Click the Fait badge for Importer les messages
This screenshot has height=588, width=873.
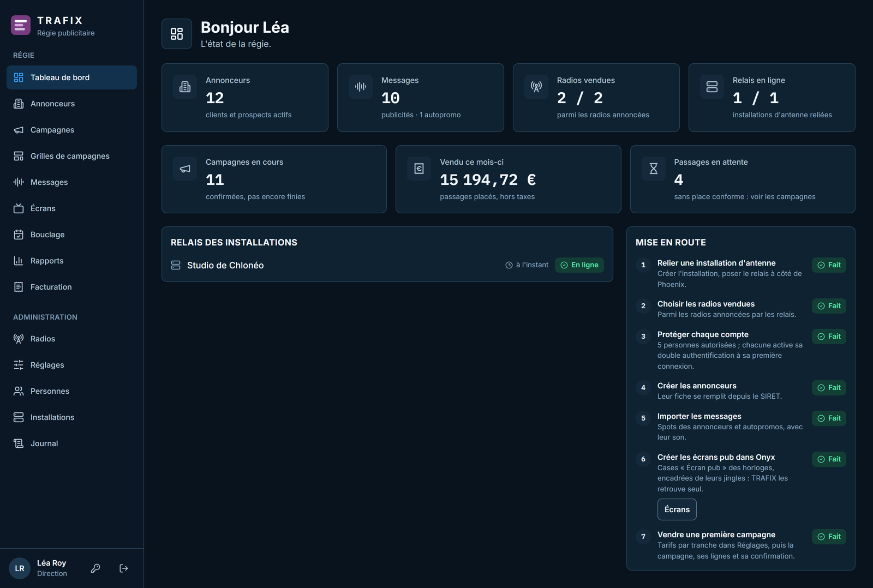point(829,418)
